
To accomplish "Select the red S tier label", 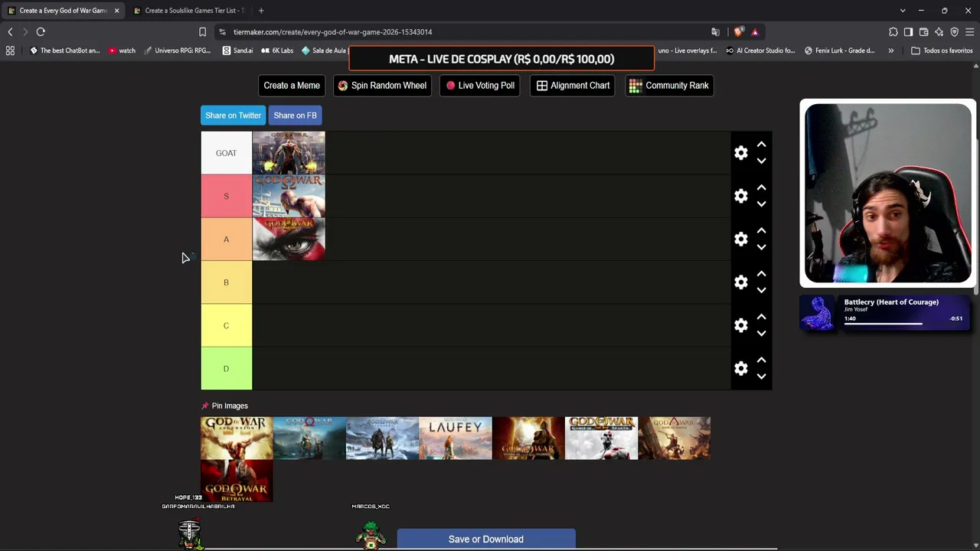I will [226, 196].
